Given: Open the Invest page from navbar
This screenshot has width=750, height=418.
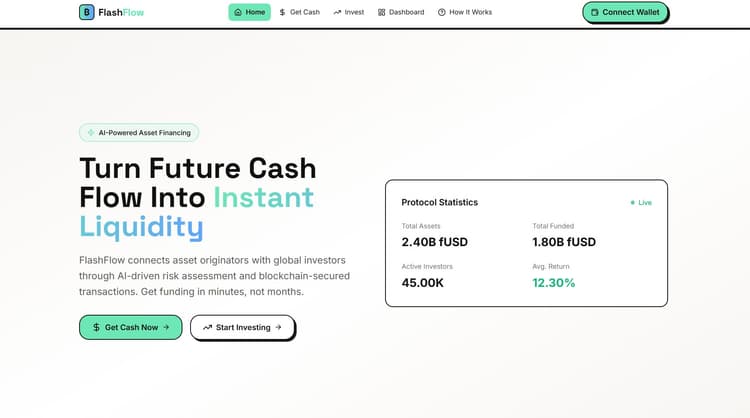Looking at the screenshot, I should click(x=354, y=12).
